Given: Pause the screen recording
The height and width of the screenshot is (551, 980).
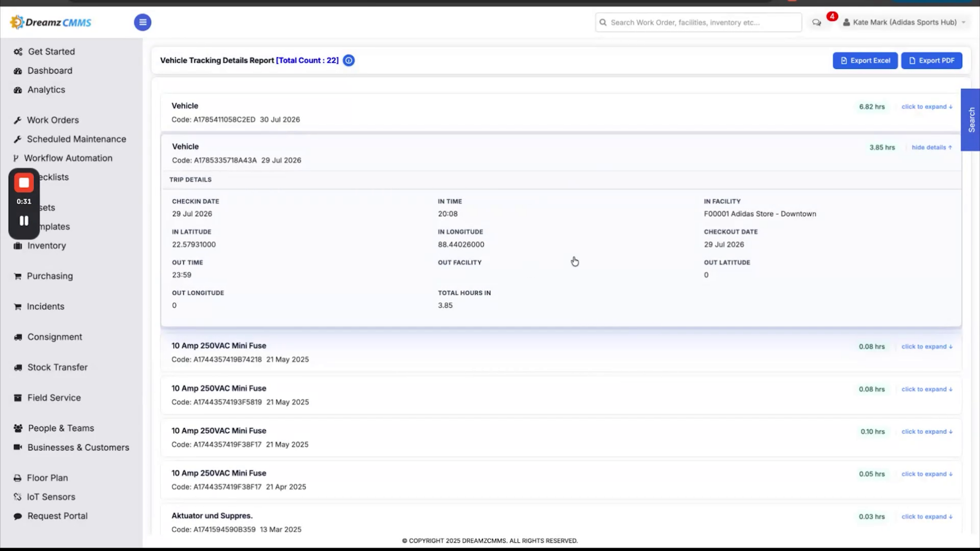Looking at the screenshot, I should click(x=24, y=221).
